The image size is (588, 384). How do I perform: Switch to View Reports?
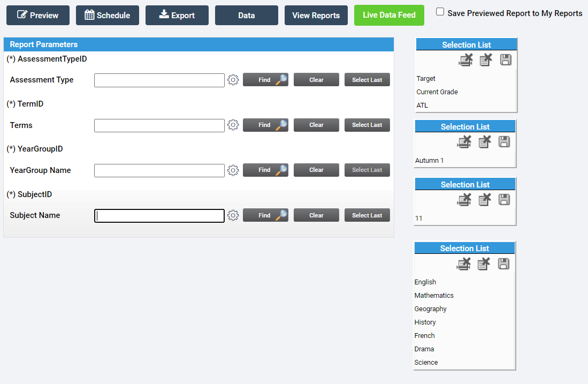[x=316, y=15]
